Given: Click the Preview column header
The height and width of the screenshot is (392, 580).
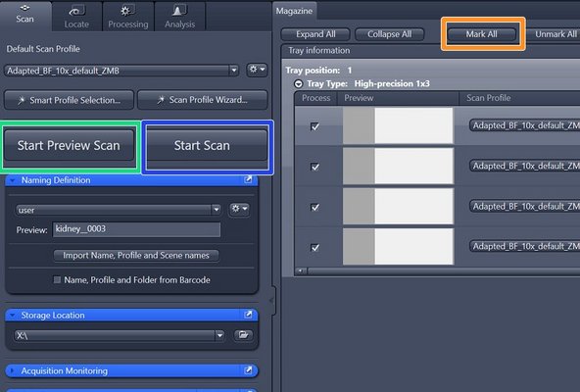Looking at the screenshot, I should 398,98.
